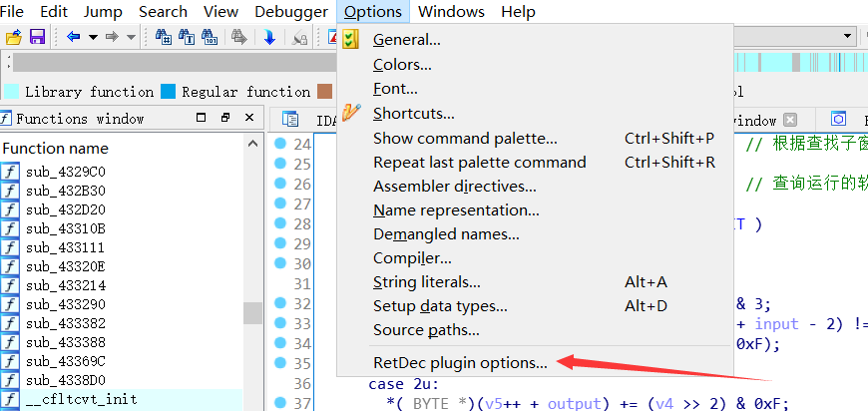Click the Save database floppy icon

(x=37, y=38)
